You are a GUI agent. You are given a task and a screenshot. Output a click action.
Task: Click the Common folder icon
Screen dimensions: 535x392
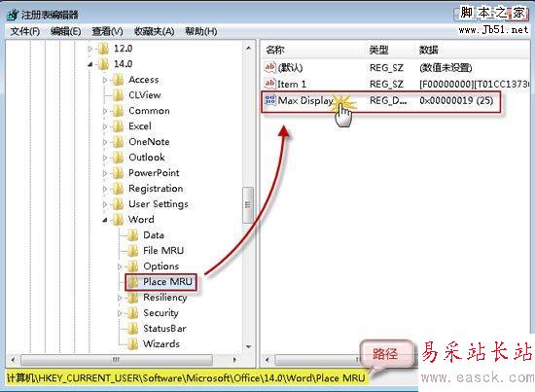pos(118,111)
